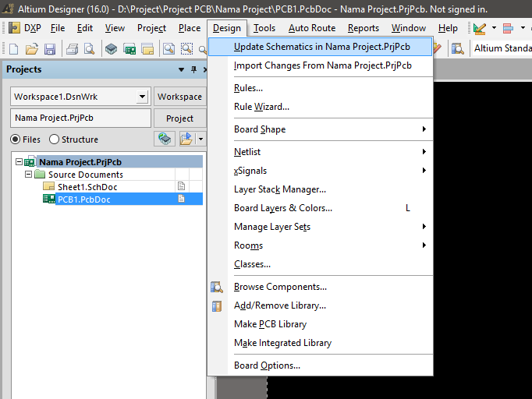Image resolution: width=532 pixels, height=399 pixels.
Task: Click the Workspace button
Action: tap(180, 97)
